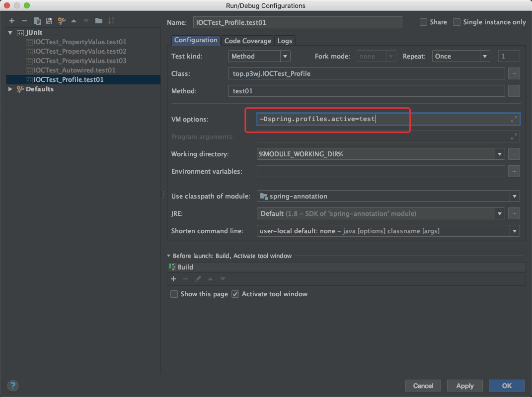Remove the Before launch task
532x397 pixels.
coord(186,279)
